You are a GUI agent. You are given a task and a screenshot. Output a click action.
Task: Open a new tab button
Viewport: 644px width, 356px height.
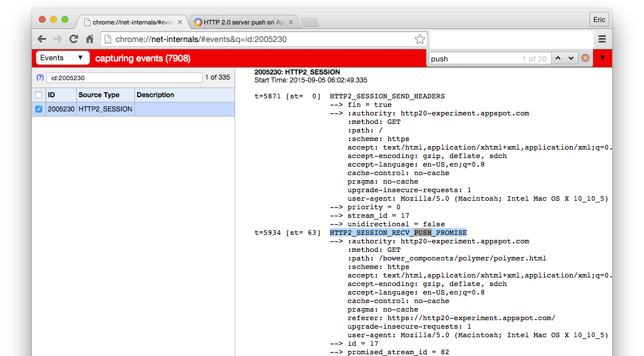[310, 22]
